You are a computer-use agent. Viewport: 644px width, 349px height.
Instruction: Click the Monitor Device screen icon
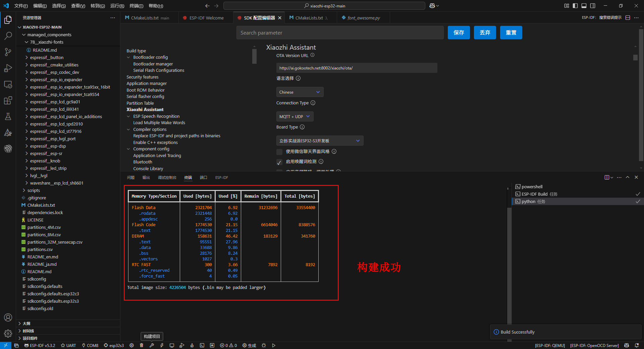coord(172,345)
